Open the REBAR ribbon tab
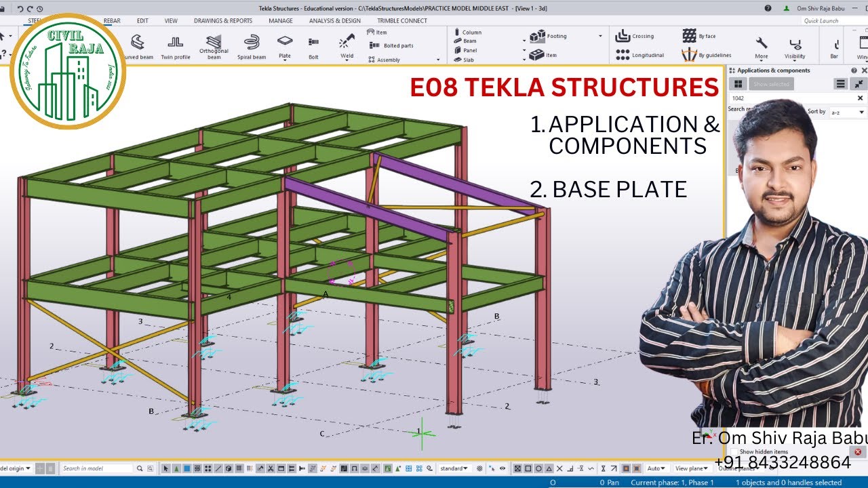 coord(112,21)
